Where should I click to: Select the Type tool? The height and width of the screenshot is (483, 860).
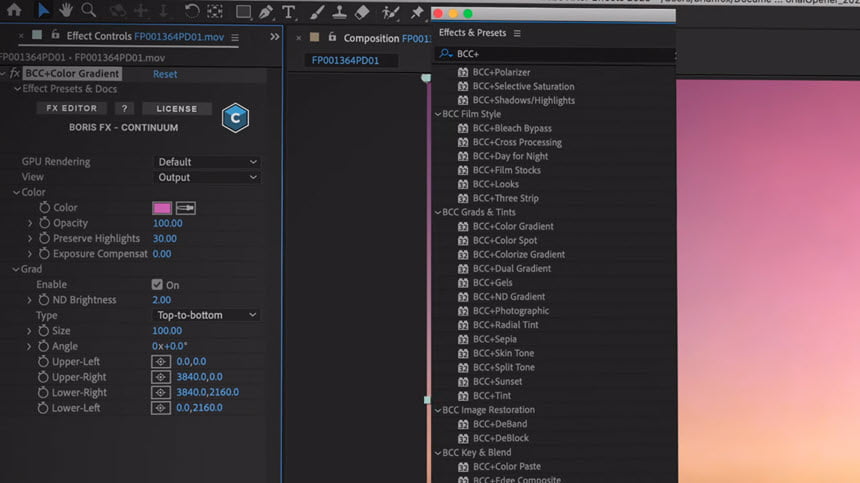click(x=288, y=12)
